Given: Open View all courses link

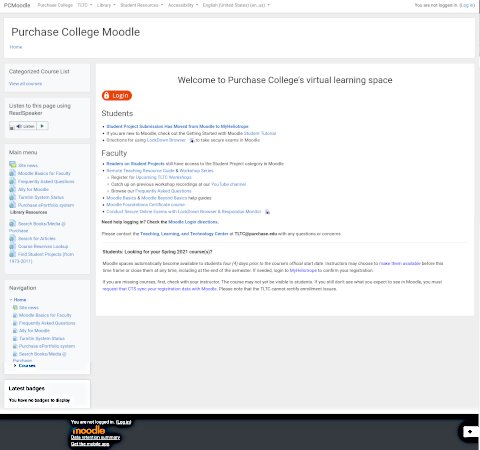Looking at the screenshot, I should click(25, 84).
